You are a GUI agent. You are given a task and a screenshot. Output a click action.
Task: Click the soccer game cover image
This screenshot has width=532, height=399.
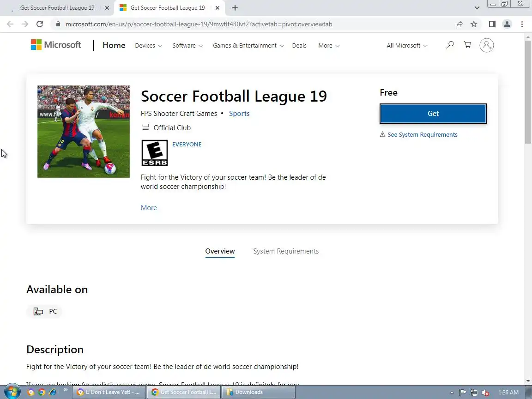84,131
